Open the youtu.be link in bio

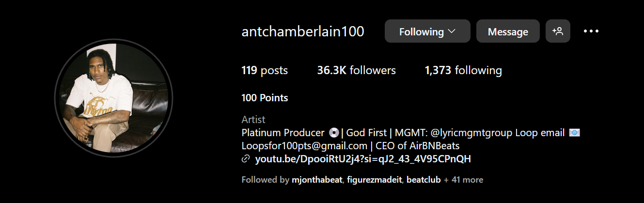(x=363, y=159)
